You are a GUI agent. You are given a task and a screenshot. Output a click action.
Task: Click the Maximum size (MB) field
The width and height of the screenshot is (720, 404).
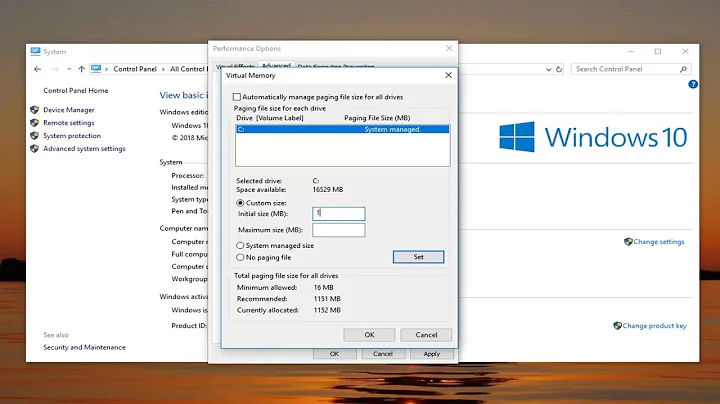(339, 230)
